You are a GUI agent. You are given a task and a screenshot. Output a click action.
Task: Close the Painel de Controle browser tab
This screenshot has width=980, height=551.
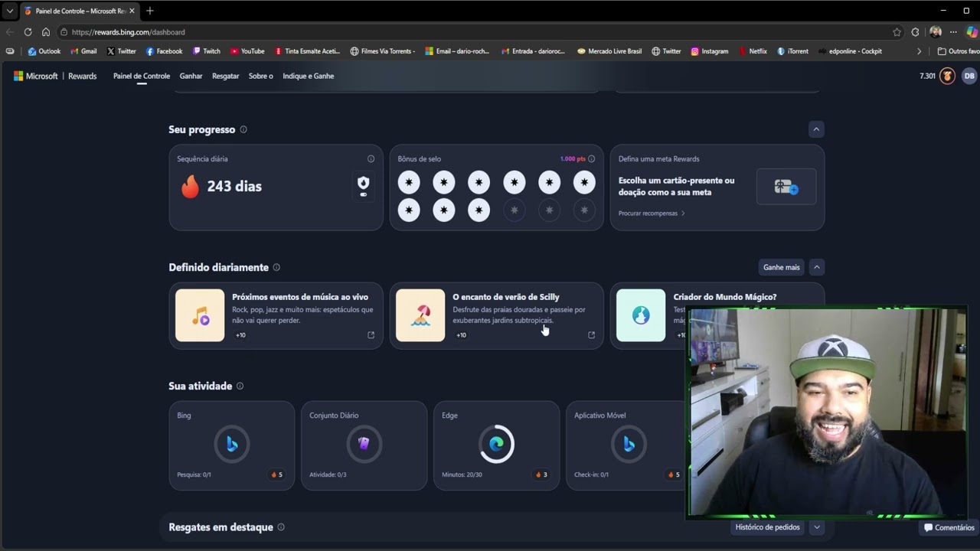[132, 11]
